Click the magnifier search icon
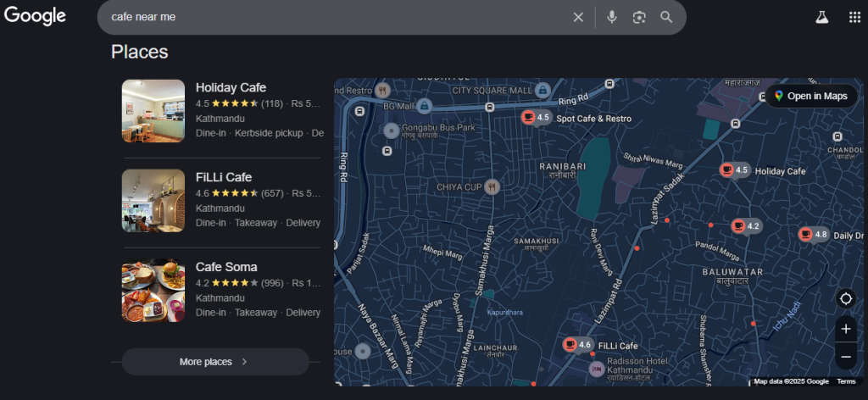The height and width of the screenshot is (400, 868). 666,17
